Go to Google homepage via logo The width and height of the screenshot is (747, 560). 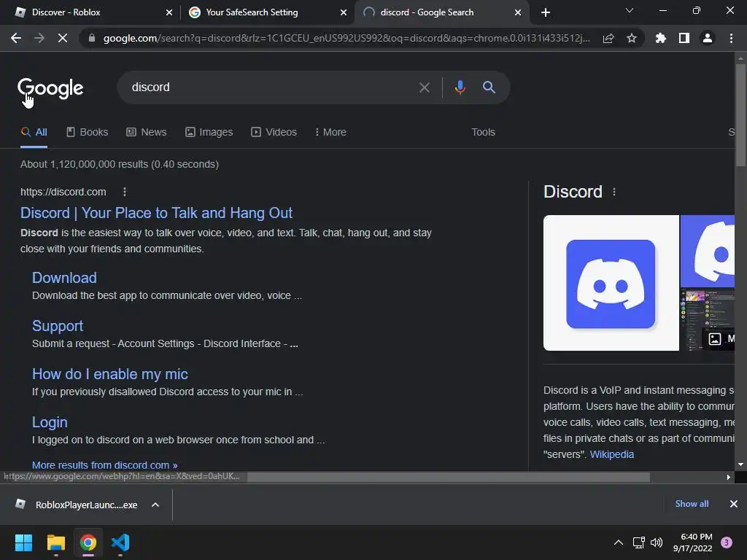point(50,88)
